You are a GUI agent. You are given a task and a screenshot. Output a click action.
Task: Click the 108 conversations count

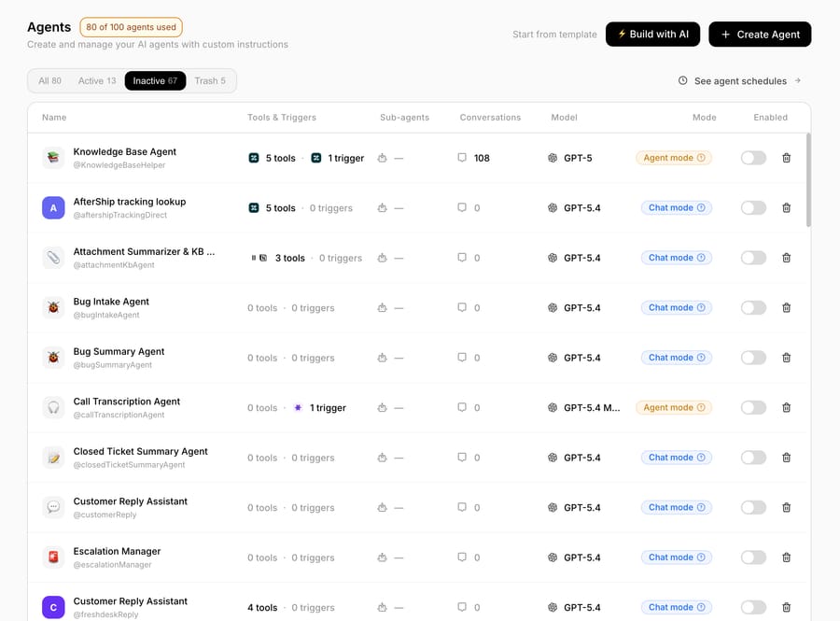pos(482,158)
